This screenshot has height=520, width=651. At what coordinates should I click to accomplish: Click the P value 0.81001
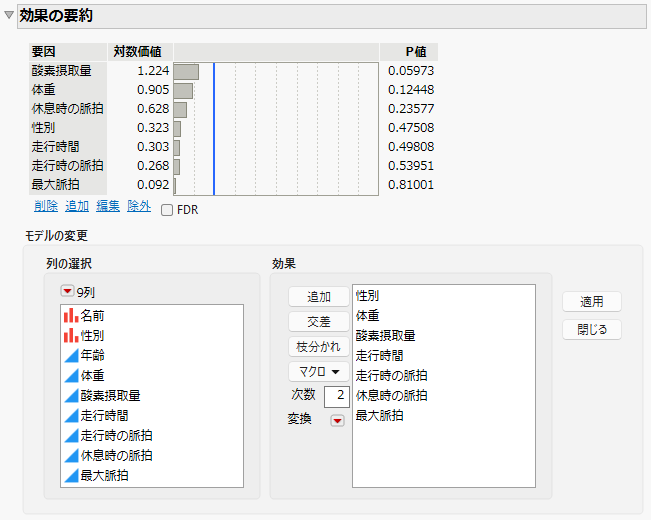click(x=411, y=185)
